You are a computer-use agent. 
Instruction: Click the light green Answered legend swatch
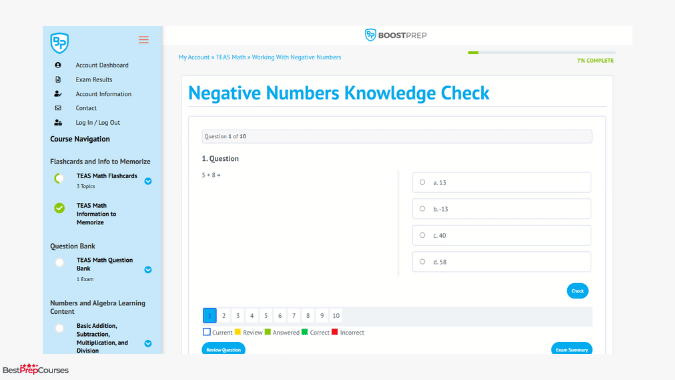pyautogui.click(x=268, y=332)
